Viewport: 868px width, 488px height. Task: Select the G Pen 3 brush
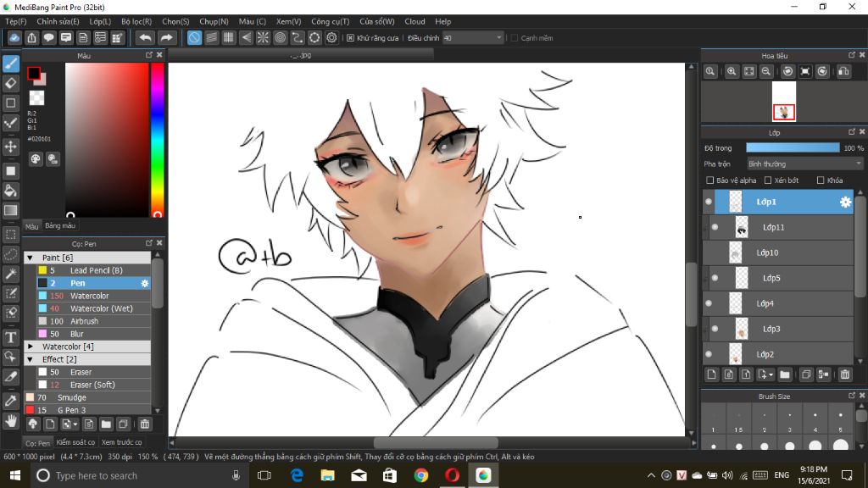(x=87, y=411)
